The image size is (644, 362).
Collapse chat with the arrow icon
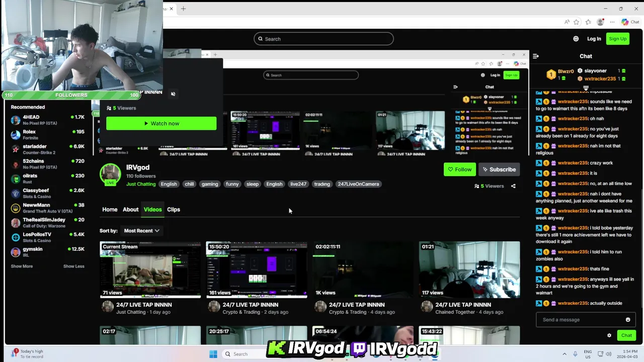[536, 56]
